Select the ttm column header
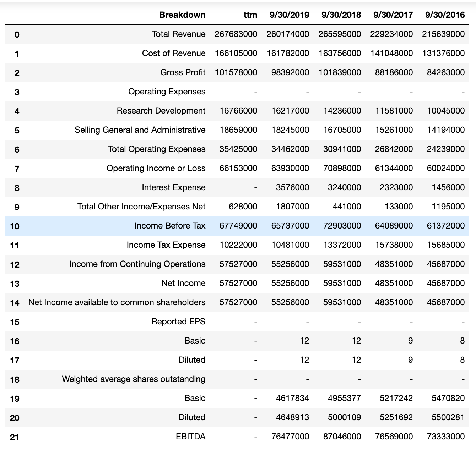 click(x=250, y=15)
